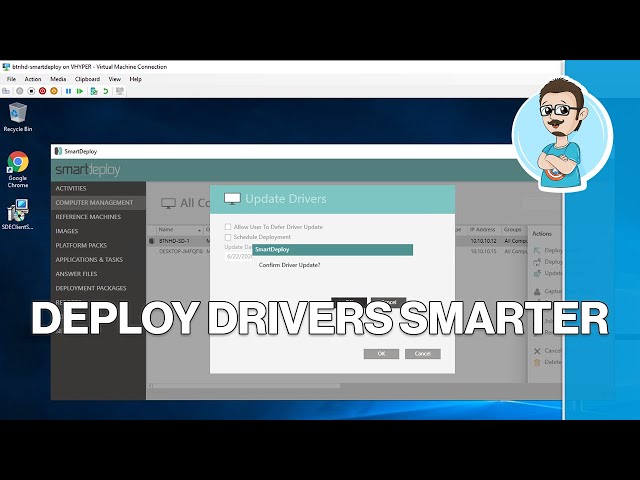The image size is (640, 480).
Task: Click the green Reset toolbar icon
Action: (80, 91)
